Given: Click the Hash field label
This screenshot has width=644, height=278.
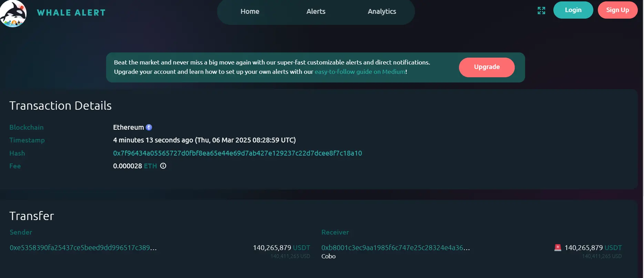Looking at the screenshot, I should pyautogui.click(x=17, y=153).
